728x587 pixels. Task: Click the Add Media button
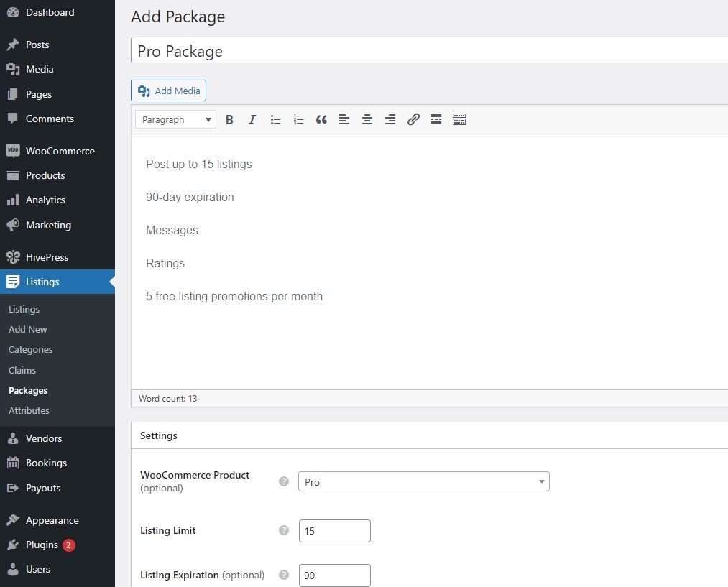(x=168, y=91)
